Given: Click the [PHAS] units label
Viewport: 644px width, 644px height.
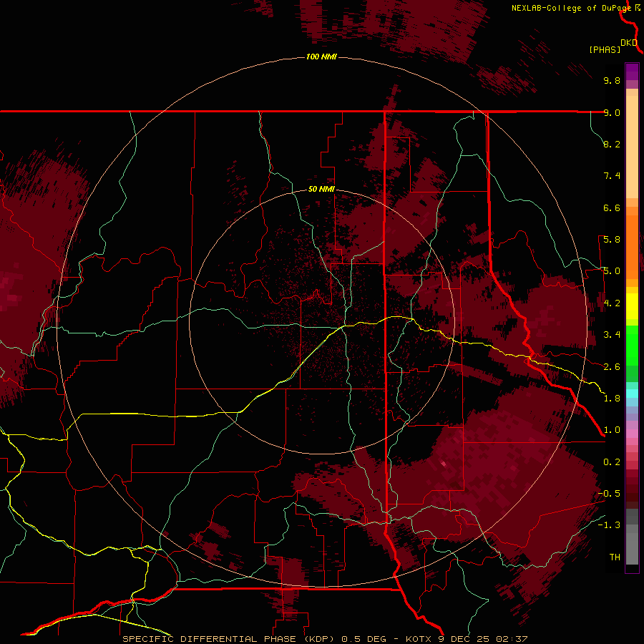Looking at the screenshot, I should coord(605,49).
